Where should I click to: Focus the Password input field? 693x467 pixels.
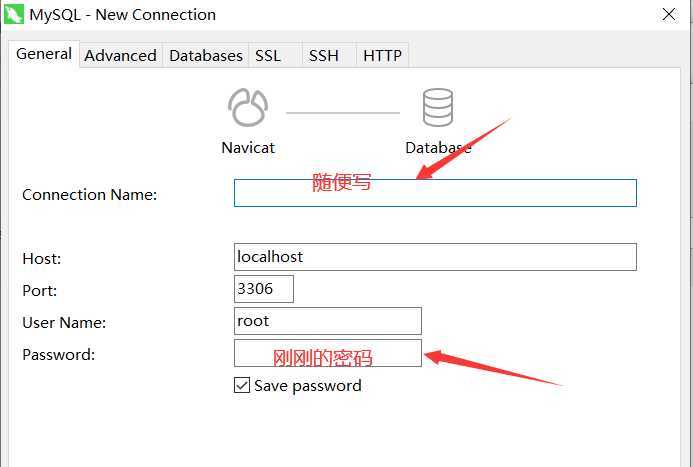pos(327,353)
